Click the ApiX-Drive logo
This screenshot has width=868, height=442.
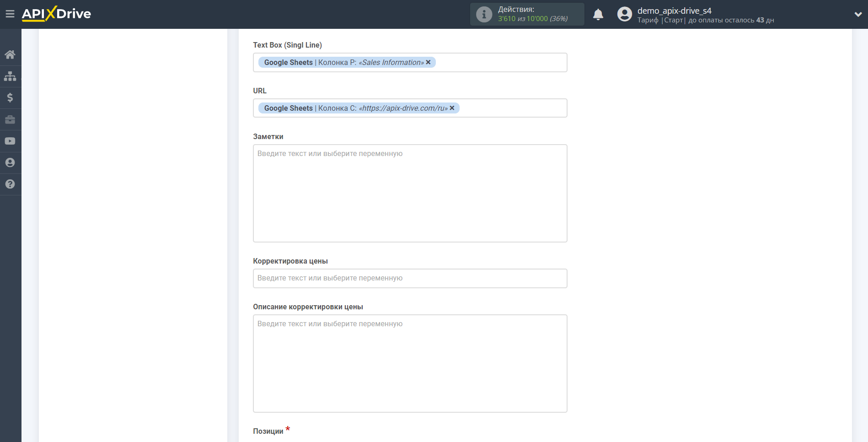(x=56, y=14)
